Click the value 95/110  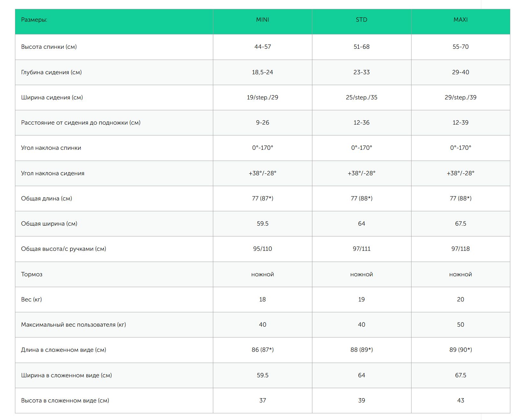tap(262, 249)
